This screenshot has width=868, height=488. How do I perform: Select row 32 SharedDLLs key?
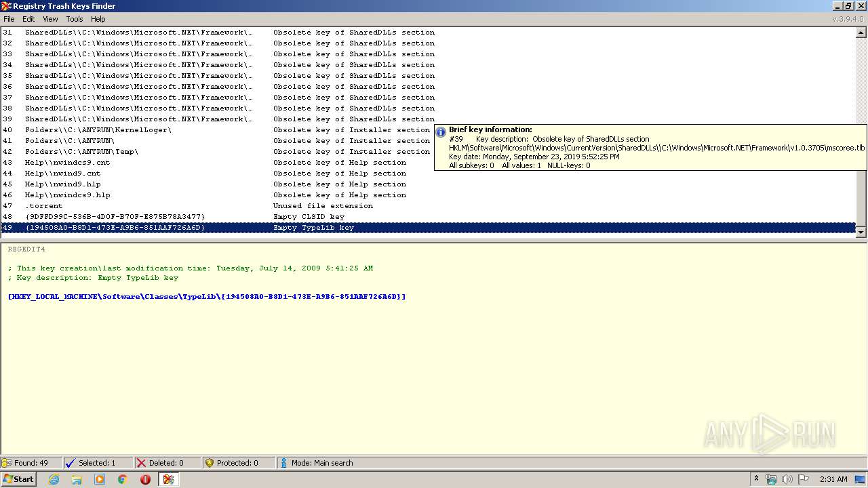428,43
